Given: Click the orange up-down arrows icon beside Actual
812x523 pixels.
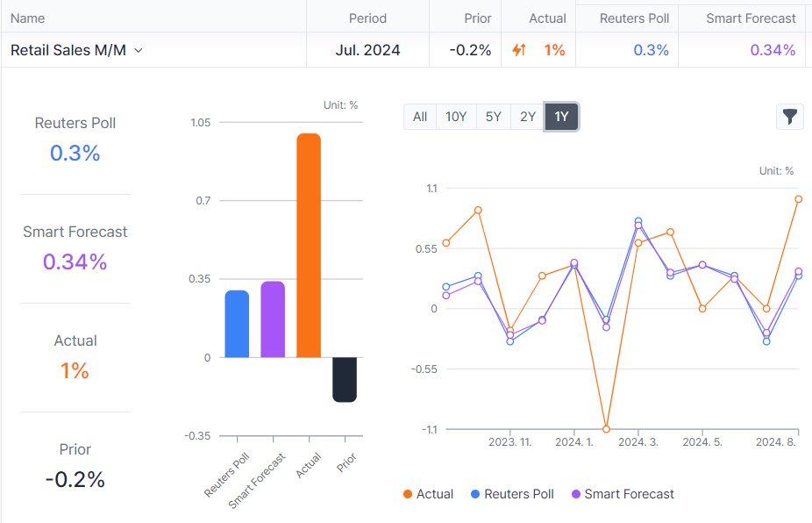Looking at the screenshot, I should (x=519, y=50).
